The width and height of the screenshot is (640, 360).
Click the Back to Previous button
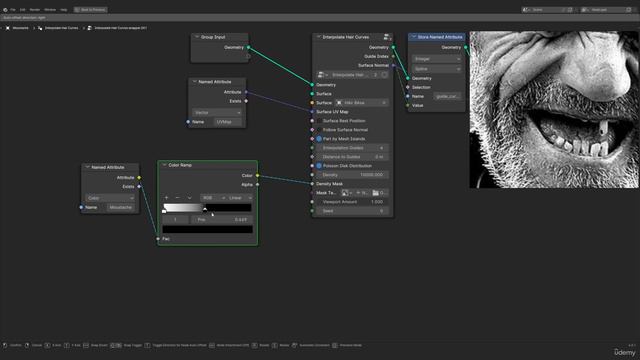click(90, 10)
